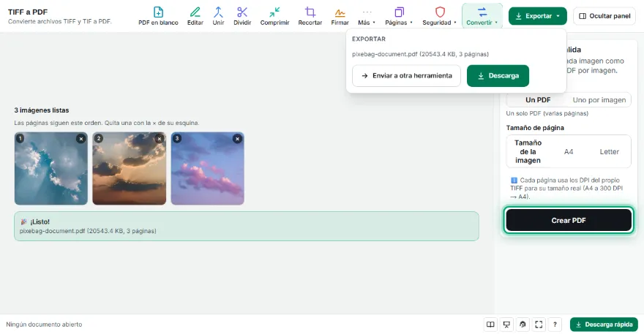
Task: Choose Uno por imagen output option
Action: tap(599, 99)
